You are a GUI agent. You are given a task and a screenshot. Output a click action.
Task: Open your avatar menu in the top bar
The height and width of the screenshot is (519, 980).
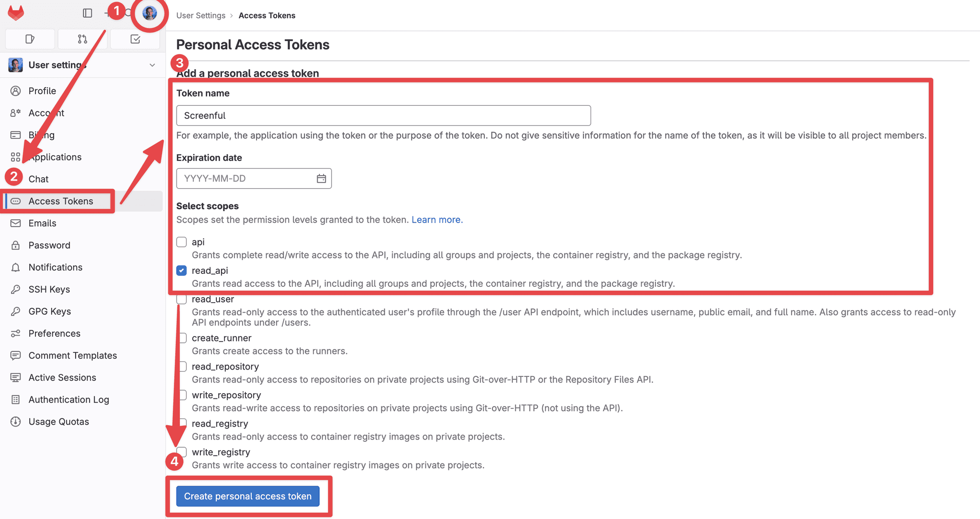[x=150, y=13]
